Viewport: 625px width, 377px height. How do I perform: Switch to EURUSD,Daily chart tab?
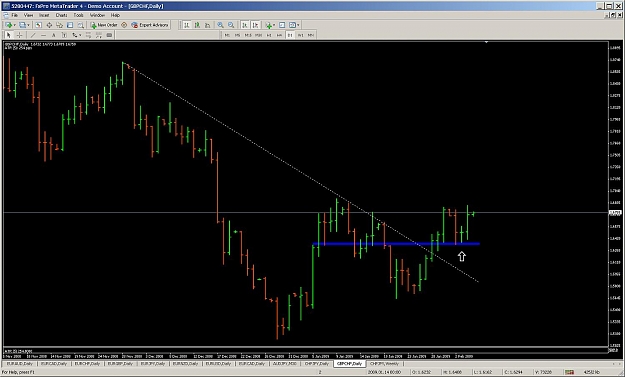219,364
